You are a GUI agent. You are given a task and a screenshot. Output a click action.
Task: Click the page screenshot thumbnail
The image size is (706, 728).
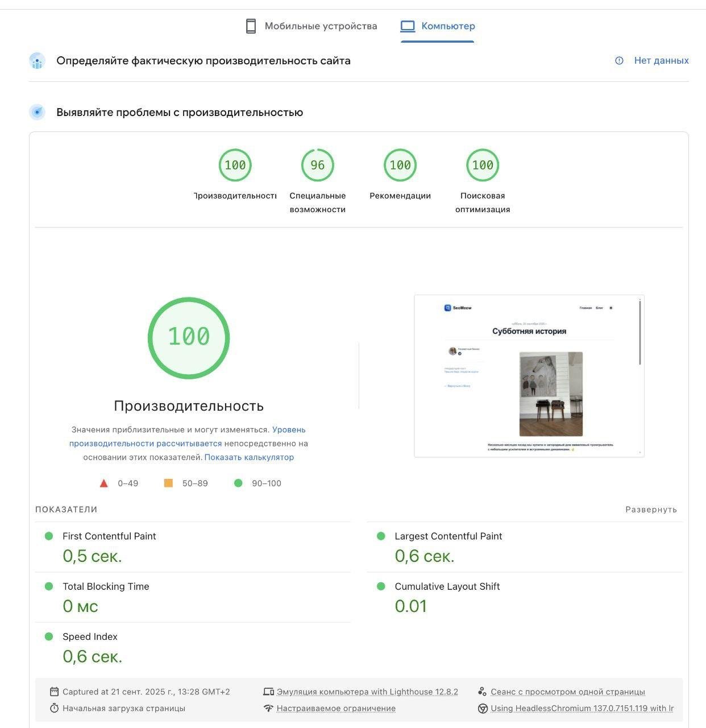(529, 376)
